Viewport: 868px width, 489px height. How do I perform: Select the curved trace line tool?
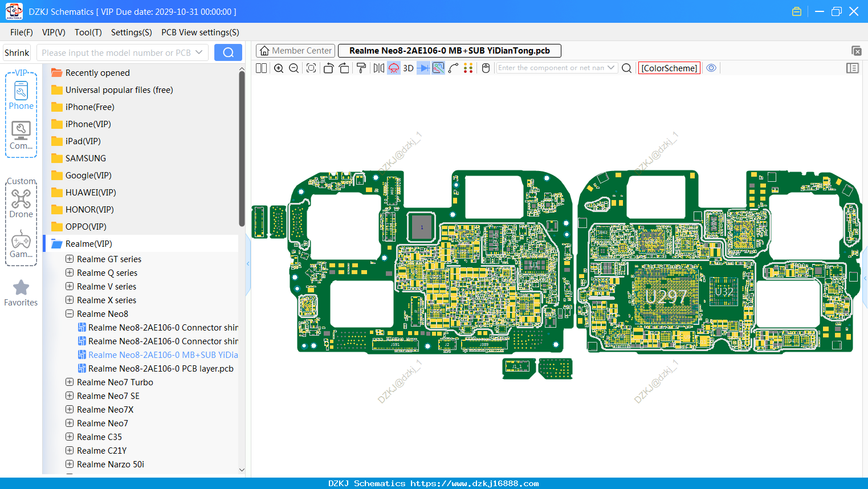[x=453, y=68]
